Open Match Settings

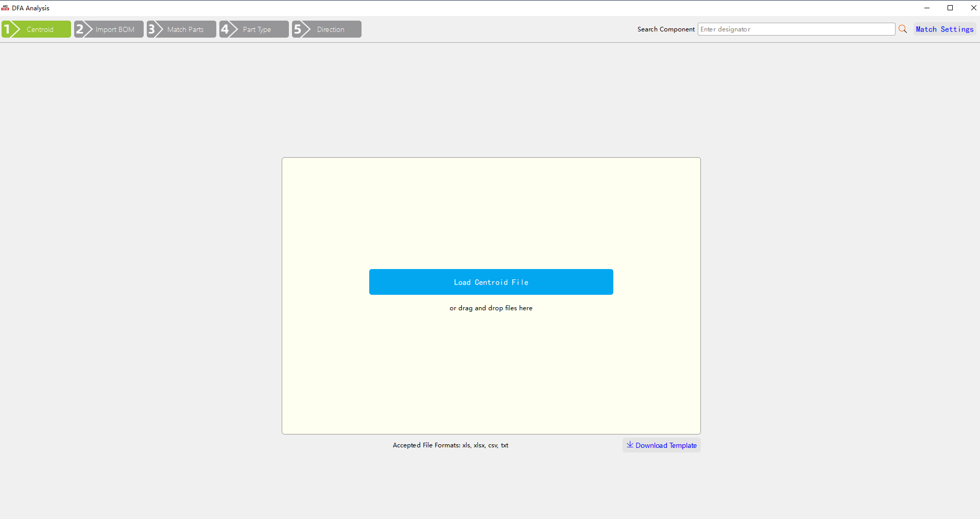pyautogui.click(x=944, y=29)
